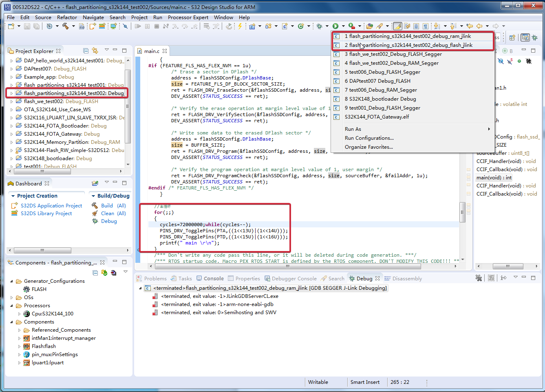This screenshot has width=545, height=392.
Task: Select the Build hammer toolbar icon
Action: [x=66, y=26]
